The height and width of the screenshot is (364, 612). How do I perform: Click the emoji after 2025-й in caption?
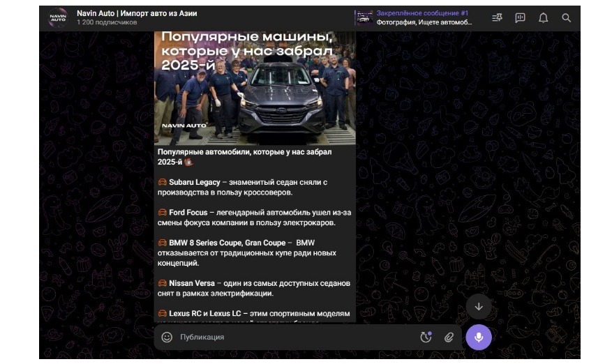point(188,162)
